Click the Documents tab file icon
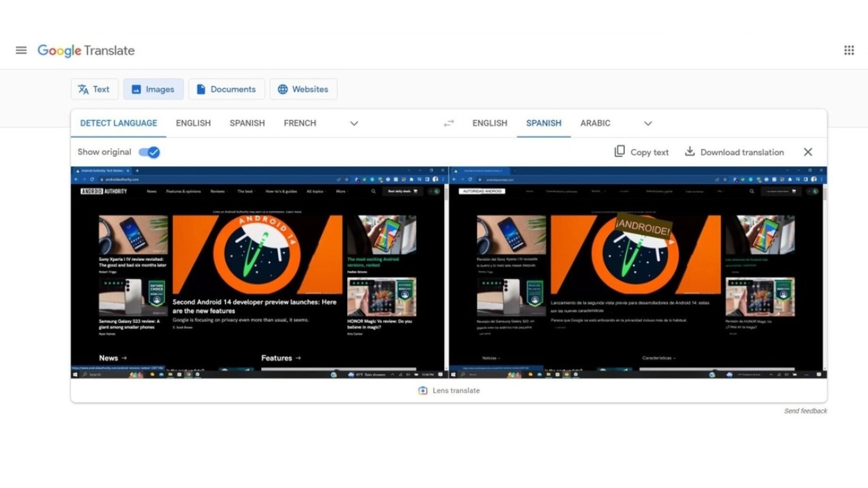 point(200,89)
